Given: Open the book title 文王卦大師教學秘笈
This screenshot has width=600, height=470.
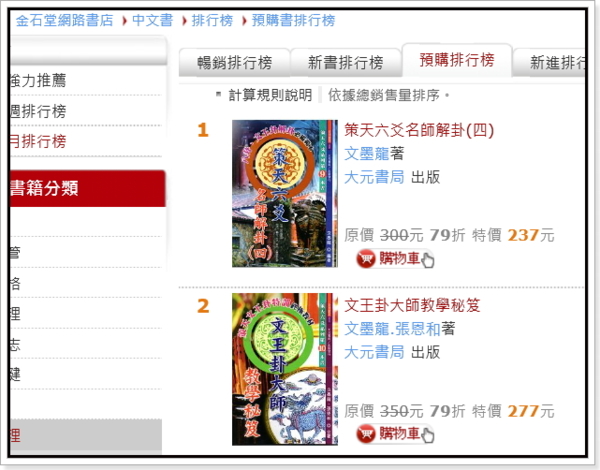Looking at the screenshot, I should pos(412,305).
